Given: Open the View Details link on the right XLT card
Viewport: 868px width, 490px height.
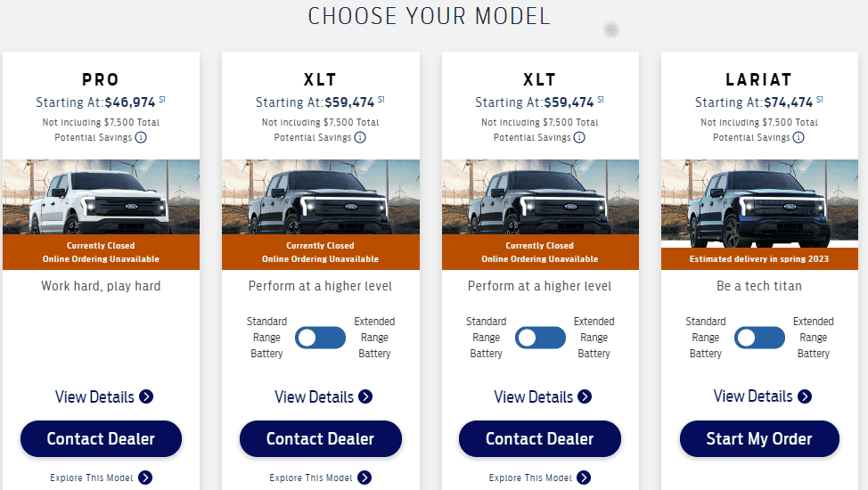Looking at the screenshot, I should click(533, 396).
